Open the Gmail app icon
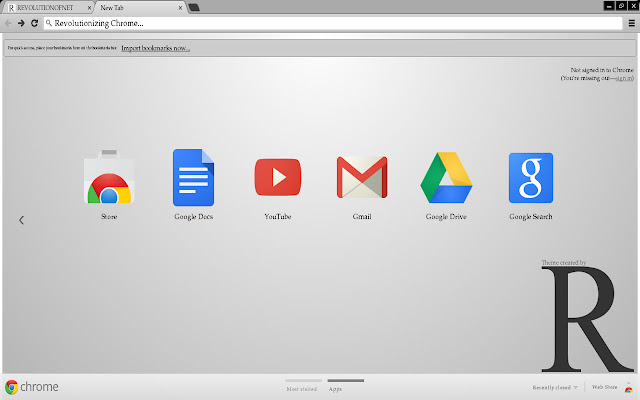Image resolution: width=640 pixels, height=400 pixels. pos(362,177)
